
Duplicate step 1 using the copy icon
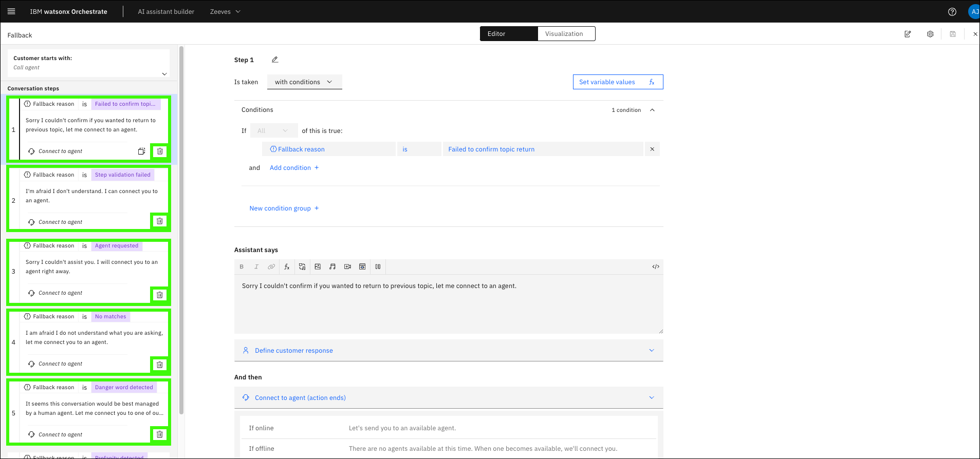pyautogui.click(x=141, y=151)
